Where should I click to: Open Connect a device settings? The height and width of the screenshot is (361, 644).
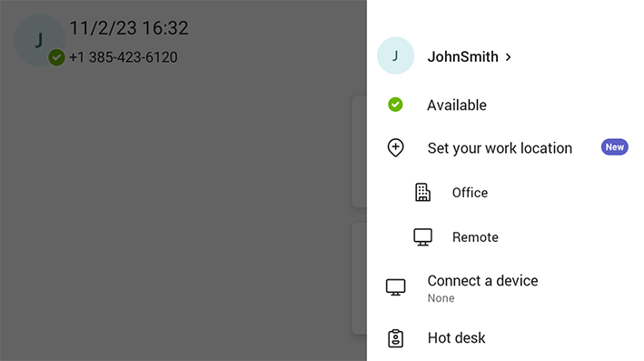(x=505, y=288)
